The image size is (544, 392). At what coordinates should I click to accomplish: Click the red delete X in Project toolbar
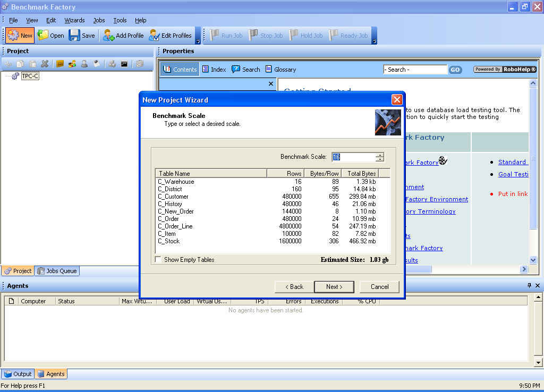[x=45, y=64]
